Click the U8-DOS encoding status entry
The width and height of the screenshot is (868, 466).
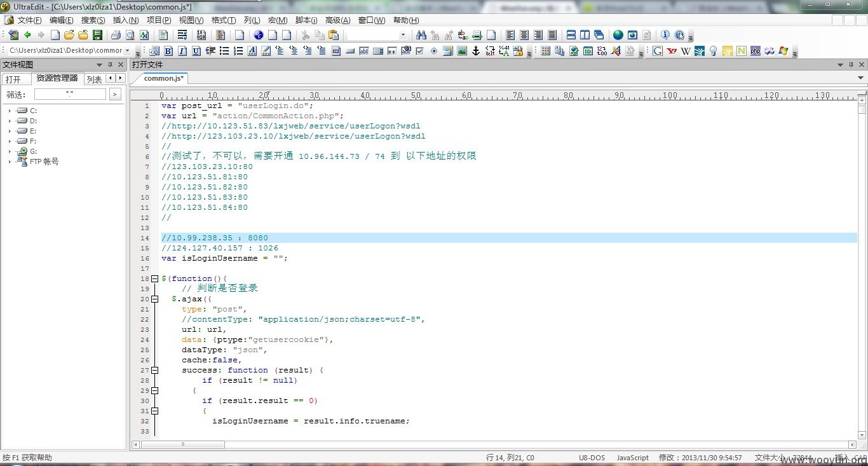(592, 458)
